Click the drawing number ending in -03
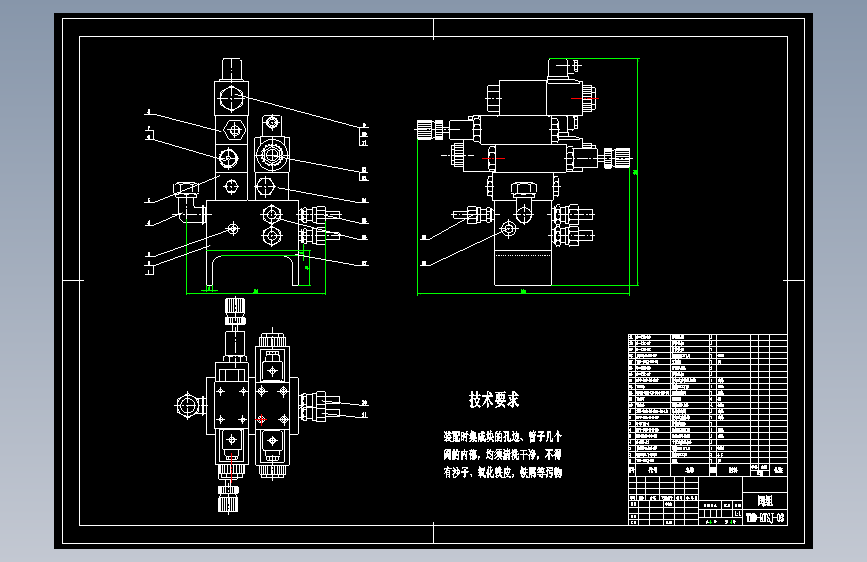 [x=765, y=518]
